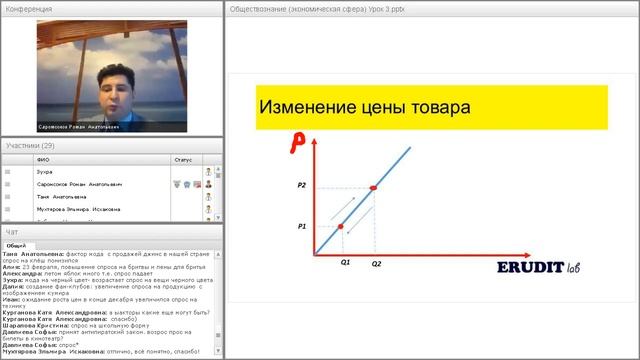Click the participants list scroll-down arrow
640x360 pixels.
(218, 218)
